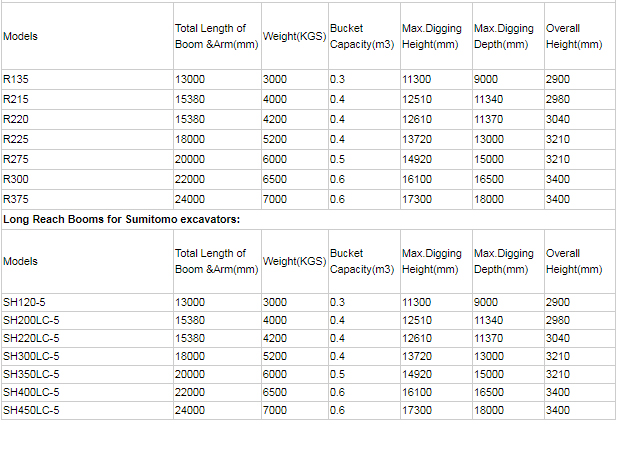Click SH120-5 digging depth 9000
This screenshot has height=456, width=620.
(x=486, y=302)
